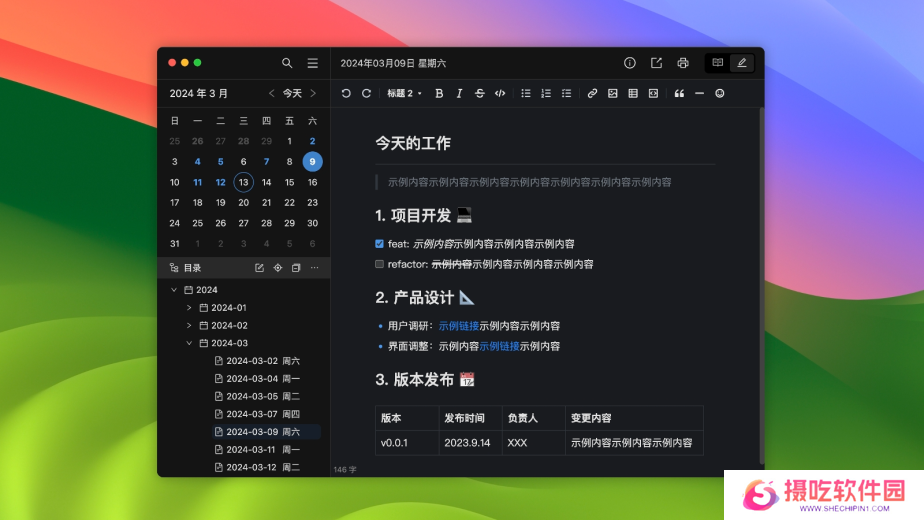Open note 2024-03-04 周一

[x=258, y=379]
